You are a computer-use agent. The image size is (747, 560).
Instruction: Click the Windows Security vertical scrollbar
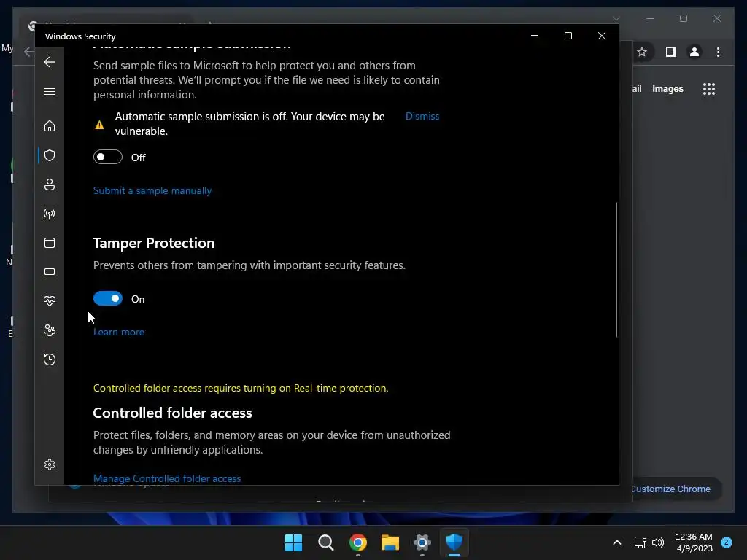pos(616,270)
